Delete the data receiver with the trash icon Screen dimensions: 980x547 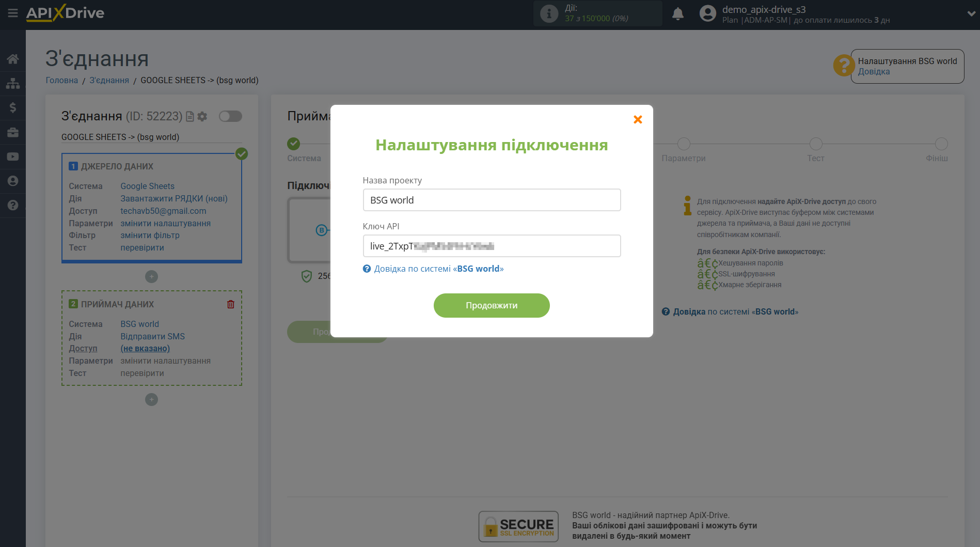pos(231,304)
